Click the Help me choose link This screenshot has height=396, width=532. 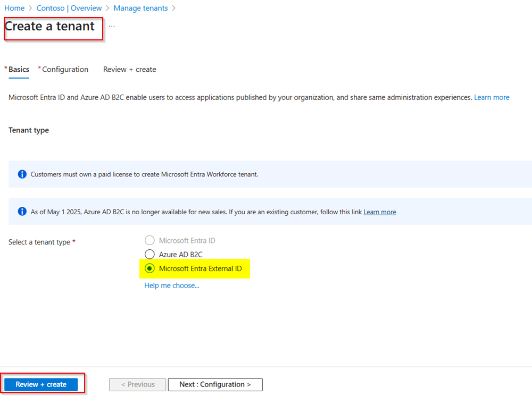(171, 285)
